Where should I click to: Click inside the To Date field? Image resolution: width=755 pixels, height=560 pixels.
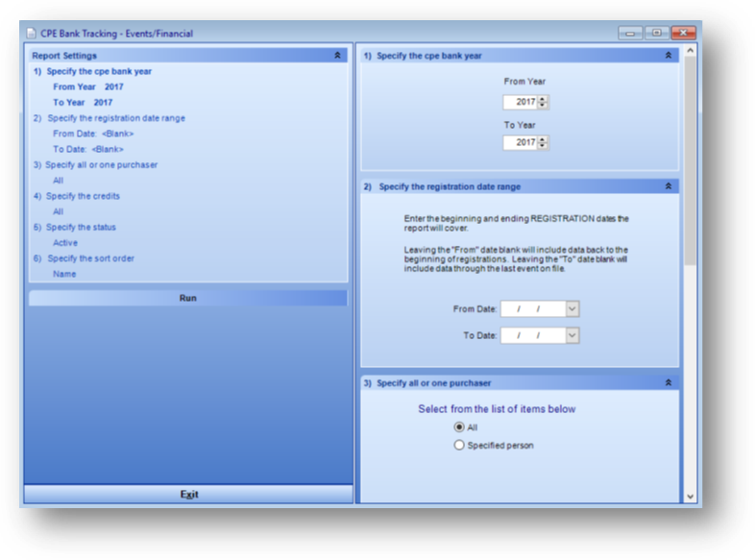click(533, 335)
